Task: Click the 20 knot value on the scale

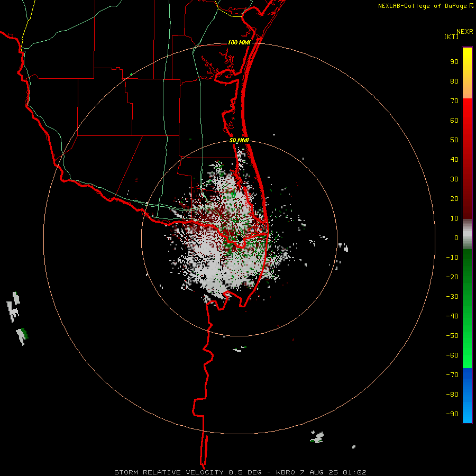Action: pyautogui.click(x=454, y=198)
